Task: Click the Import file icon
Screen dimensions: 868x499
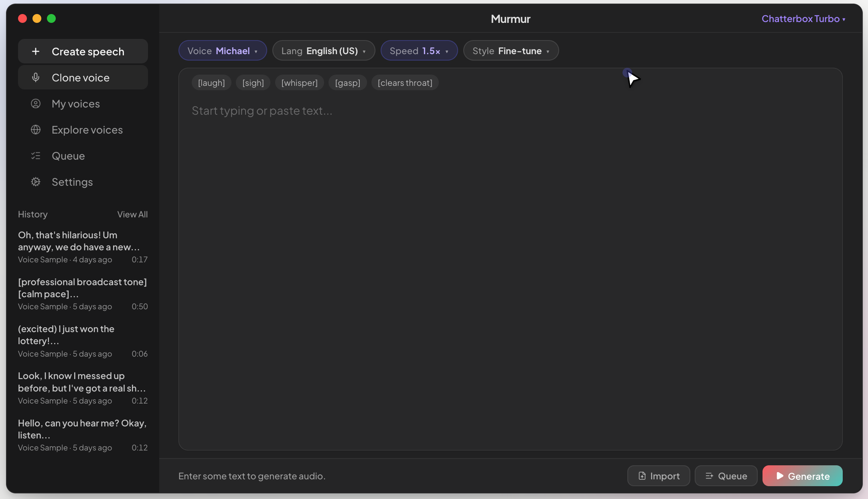Action: [642, 476]
